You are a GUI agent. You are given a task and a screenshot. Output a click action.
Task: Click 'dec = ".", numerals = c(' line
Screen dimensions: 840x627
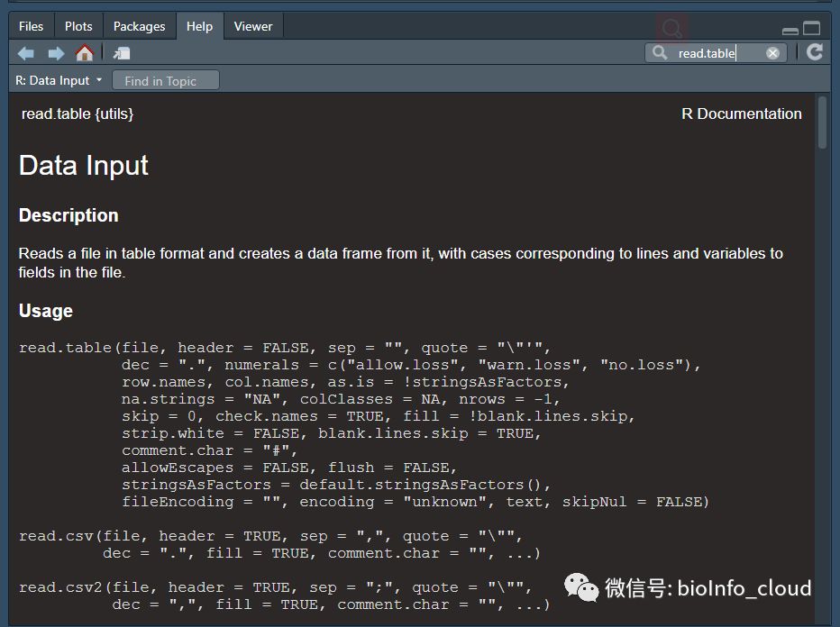click(x=411, y=365)
